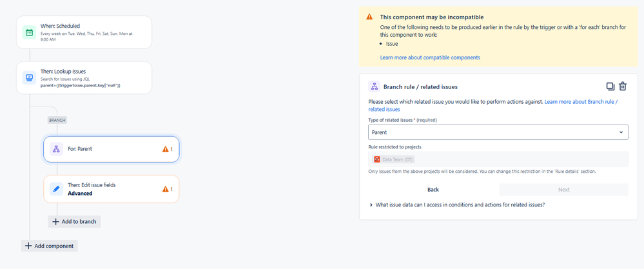Click the orange warning icon in the incompatible banner
The height and width of the screenshot is (269, 644).
click(369, 17)
